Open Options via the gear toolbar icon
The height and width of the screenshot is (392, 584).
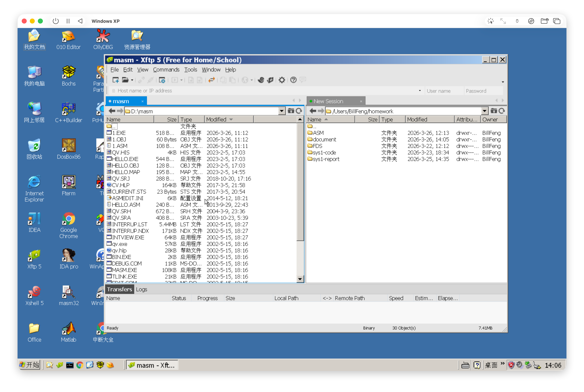282,80
